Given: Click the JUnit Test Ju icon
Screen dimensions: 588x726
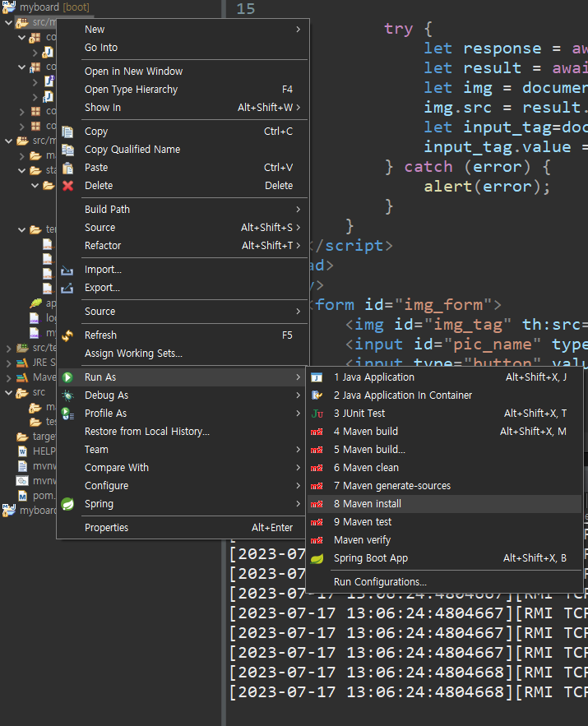Looking at the screenshot, I should point(317,414).
